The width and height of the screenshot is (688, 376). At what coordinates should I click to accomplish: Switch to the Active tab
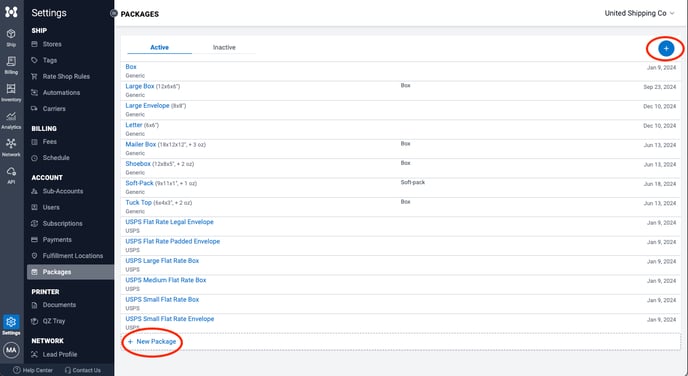[159, 47]
